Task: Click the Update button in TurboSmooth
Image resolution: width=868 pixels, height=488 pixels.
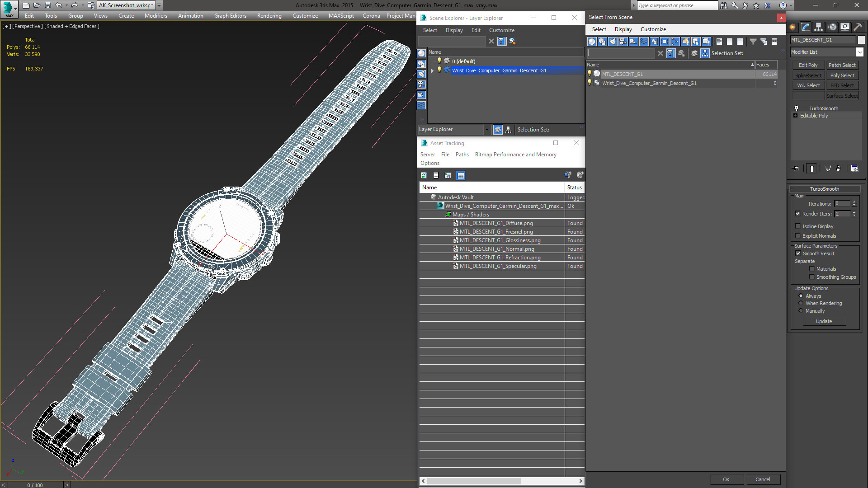Action: click(824, 321)
